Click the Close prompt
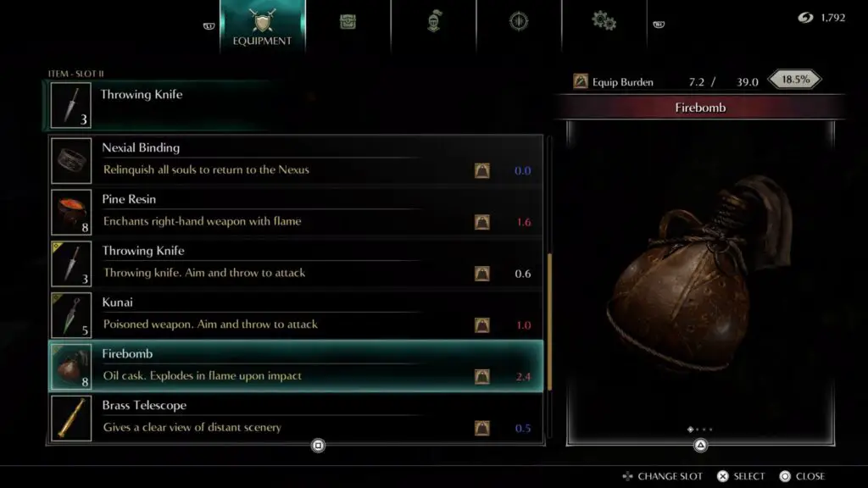Image resolution: width=868 pixels, height=488 pixels. point(802,476)
